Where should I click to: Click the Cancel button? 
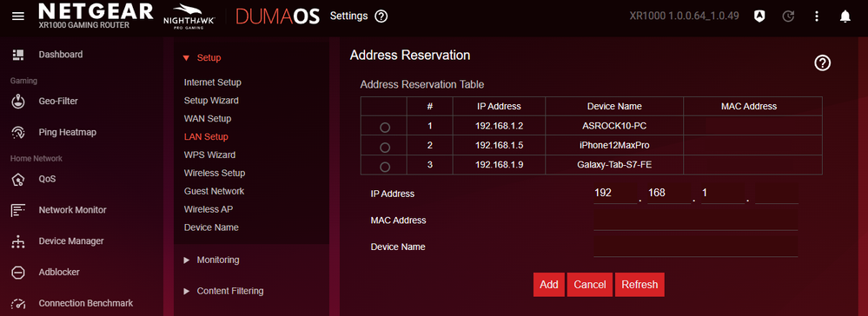(x=590, y=285)
